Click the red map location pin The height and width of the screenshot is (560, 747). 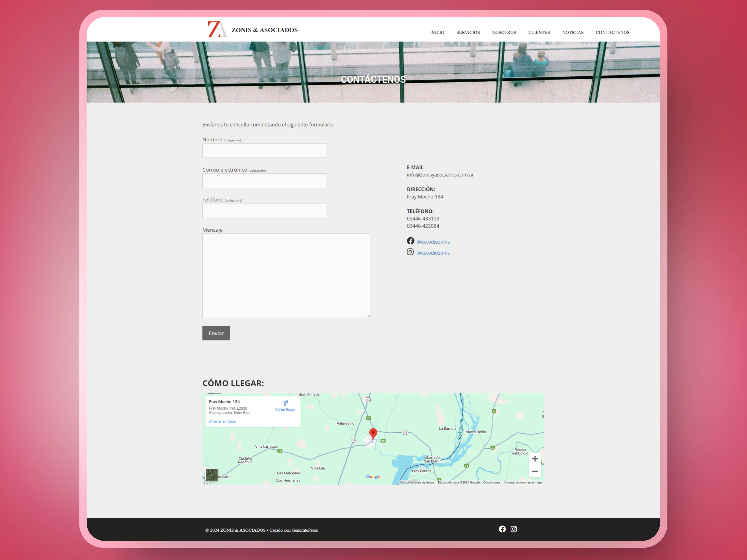(373, 433)
